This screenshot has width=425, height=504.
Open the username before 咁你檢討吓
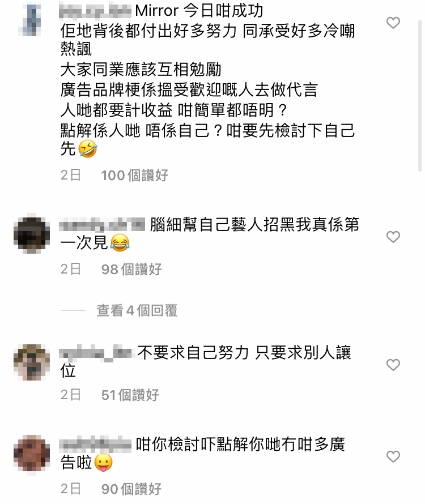tap(95, 445)
